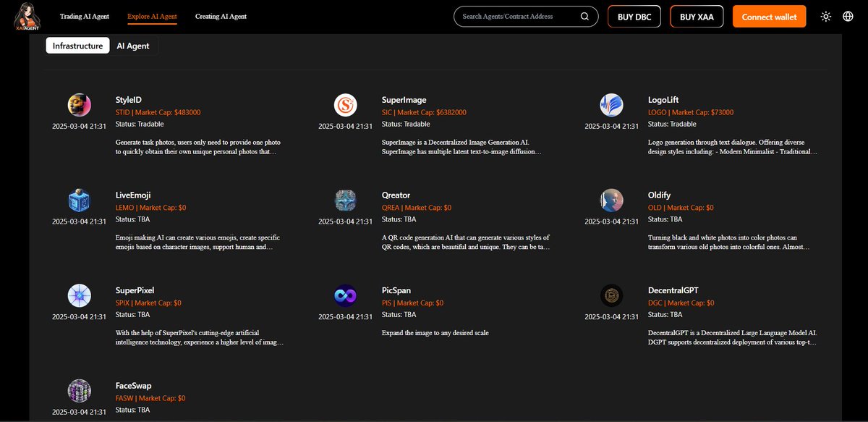The image size is (868, 422).
Task: Switch to the AI Agent tab
Action: 133,46
